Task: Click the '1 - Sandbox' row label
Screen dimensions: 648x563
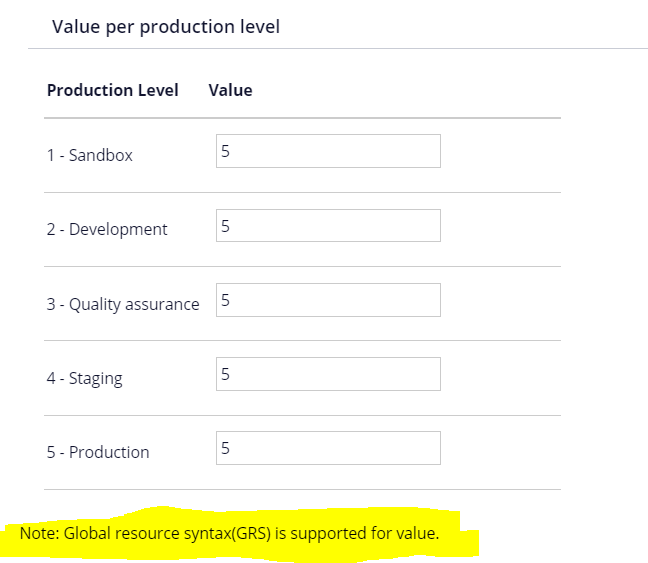Action: point(90,155)
